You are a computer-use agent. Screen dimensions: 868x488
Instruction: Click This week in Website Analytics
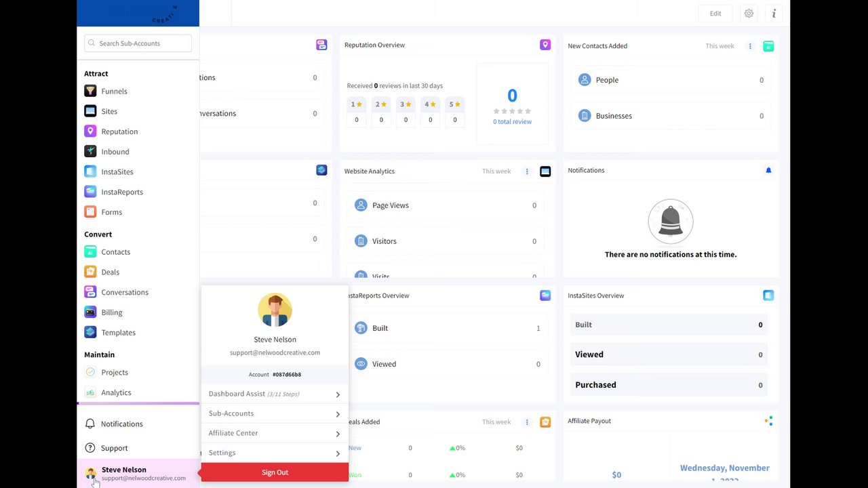tap(496, 171)
